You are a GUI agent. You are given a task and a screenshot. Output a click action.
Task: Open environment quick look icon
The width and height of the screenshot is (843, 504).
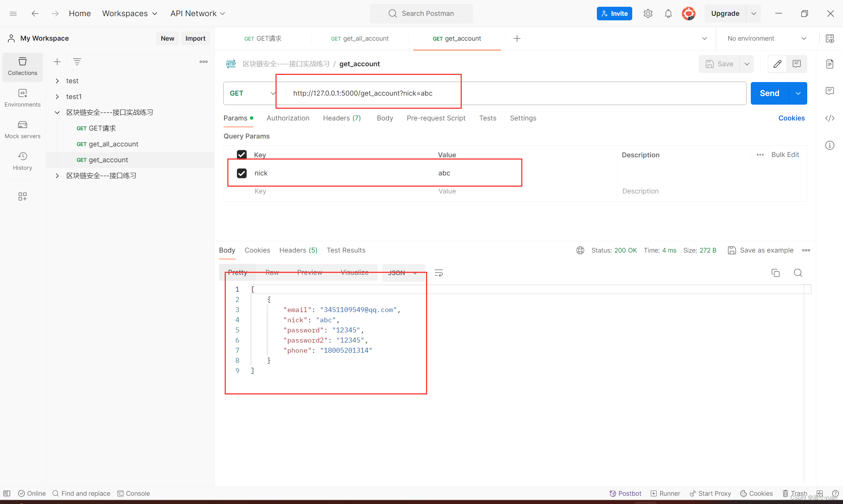point(830,38)
